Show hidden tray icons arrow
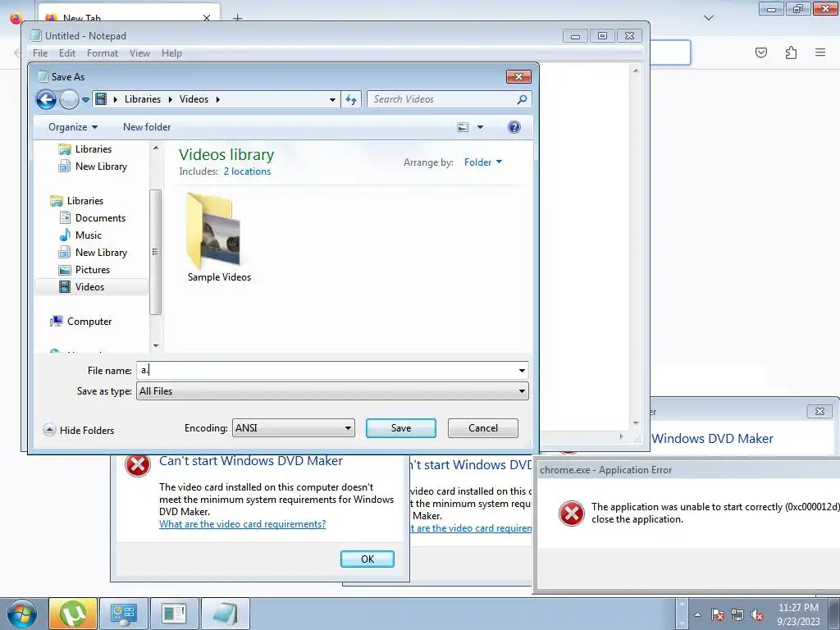 (x=697, y=614)
